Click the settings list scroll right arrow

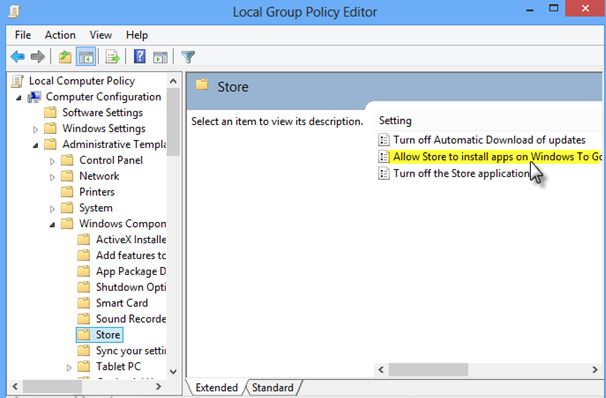(595, 369)
